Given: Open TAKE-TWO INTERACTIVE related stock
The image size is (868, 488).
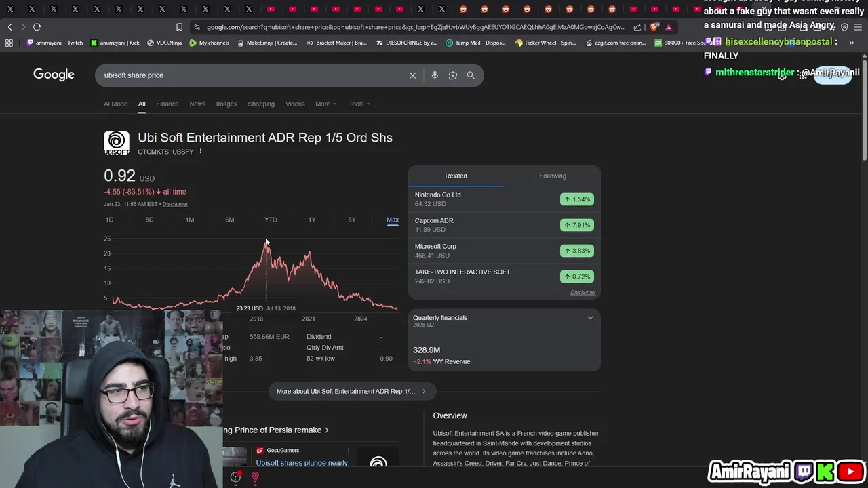Looking at the screenshot, I should pyautogui.click(x=504, y=276).
